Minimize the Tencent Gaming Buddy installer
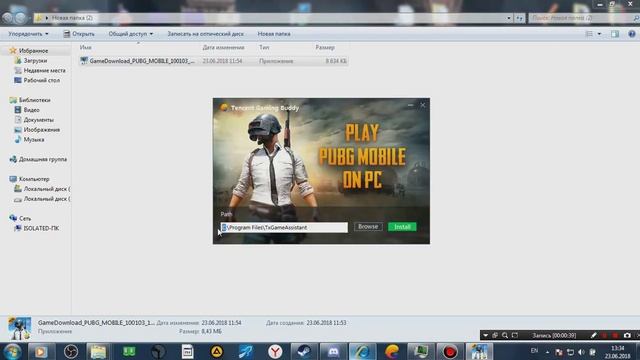The image size is (640, 360). pyautogui.click(x=410, y=105)
